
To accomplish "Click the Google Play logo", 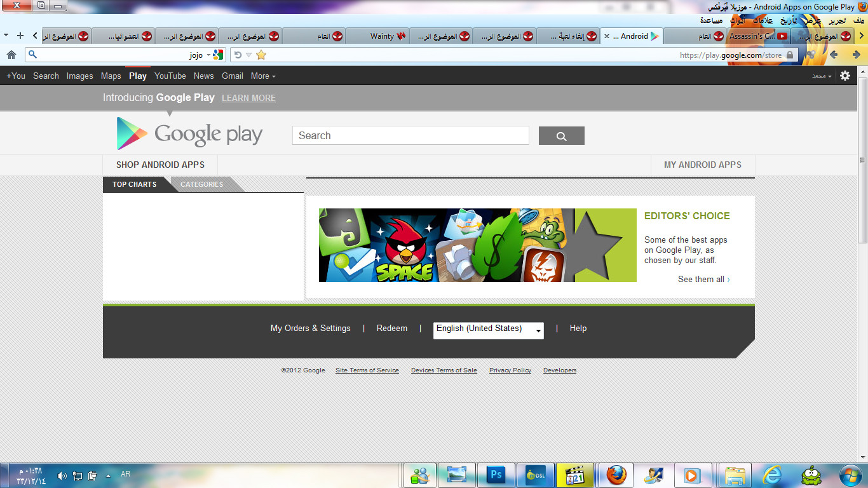I will (x=189, y=133).
